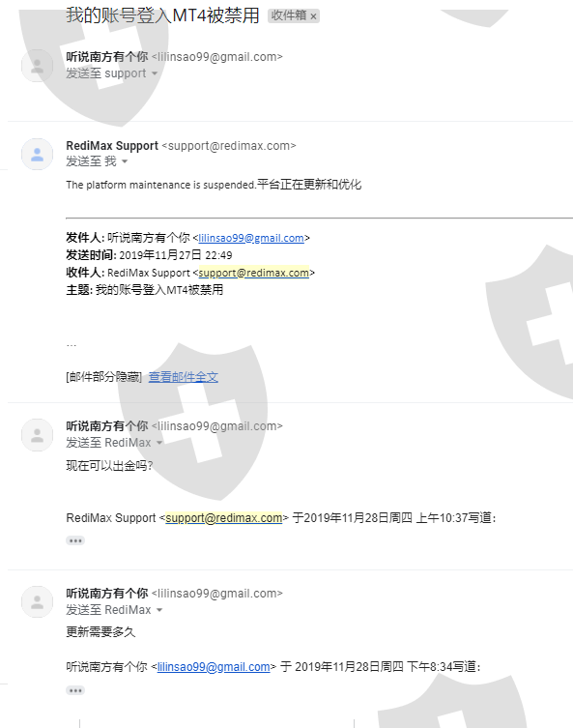This screenshot has width=573, height=728.
Task: Click avatar icon of first sender message
Action: (x=37, y=66)
